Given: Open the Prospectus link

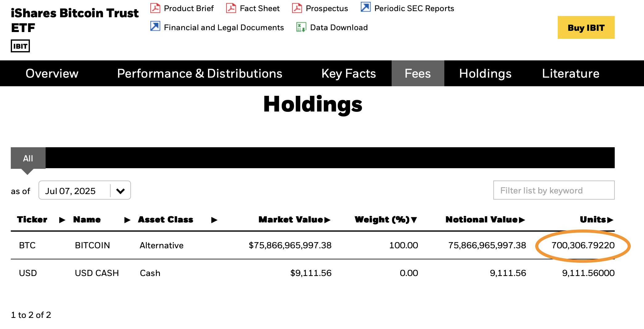Looking at the screenshot, I should pyautogui.click(x=327, y=8).
